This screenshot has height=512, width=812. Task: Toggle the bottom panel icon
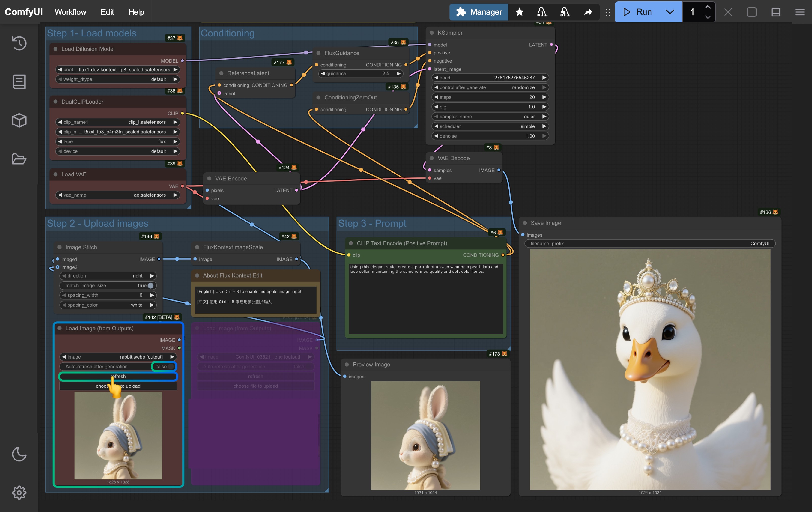(776, 12)
